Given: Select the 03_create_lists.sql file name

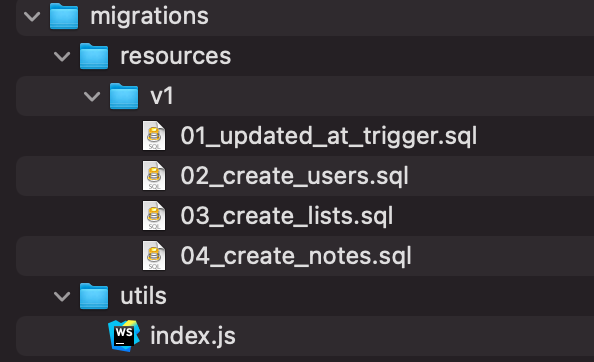Looking at the screenshot, I should [287, 216].
